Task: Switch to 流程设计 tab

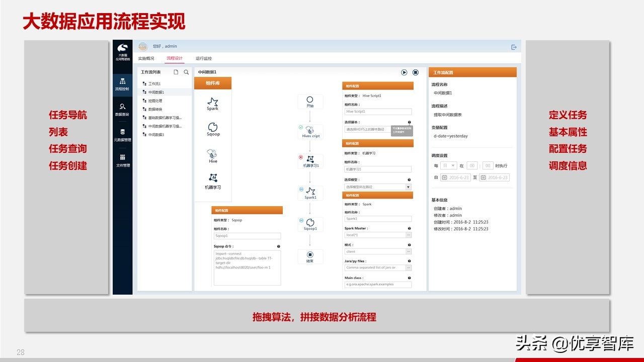Action: click(x=175, y=58)
